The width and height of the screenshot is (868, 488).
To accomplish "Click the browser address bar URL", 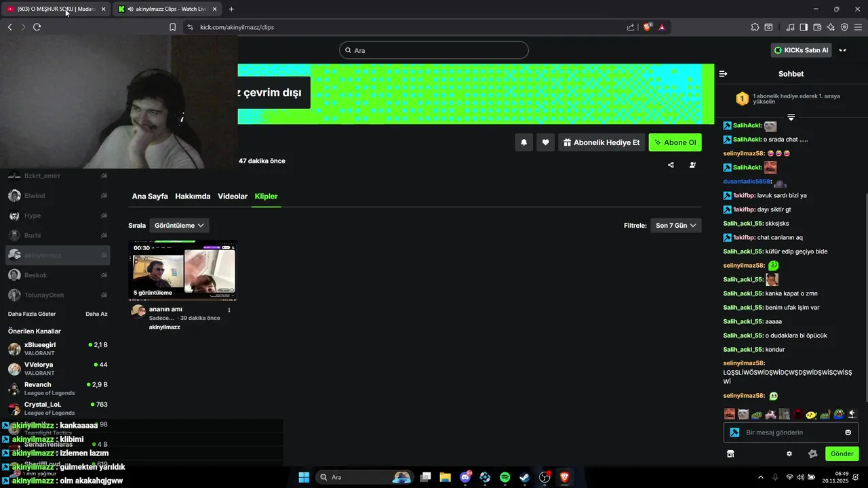I will [x=237, y=27].
